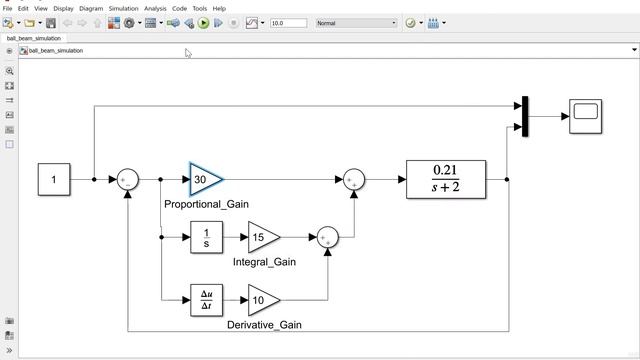This screenshot has height=360, width=640.
Task: Open the Tools menu
Action: click(200, 8)
